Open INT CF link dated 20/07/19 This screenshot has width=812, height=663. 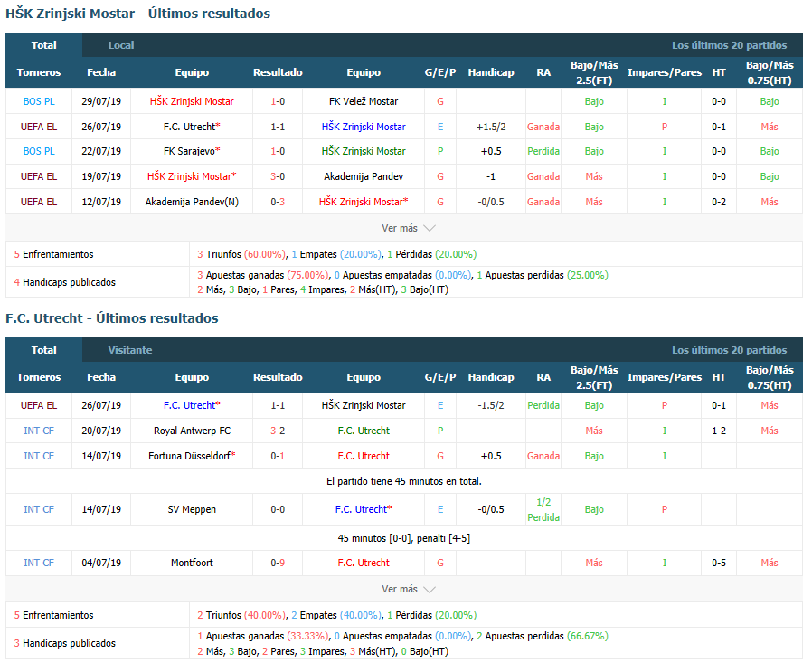point(39,431)
